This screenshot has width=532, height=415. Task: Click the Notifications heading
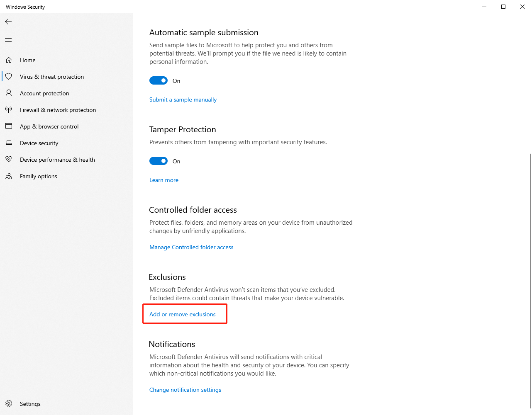[172, 344]
